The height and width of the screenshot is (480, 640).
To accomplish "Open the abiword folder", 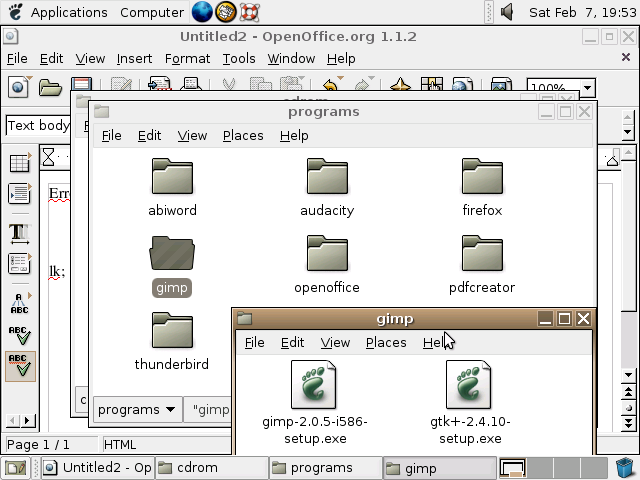I will (172, 178).
